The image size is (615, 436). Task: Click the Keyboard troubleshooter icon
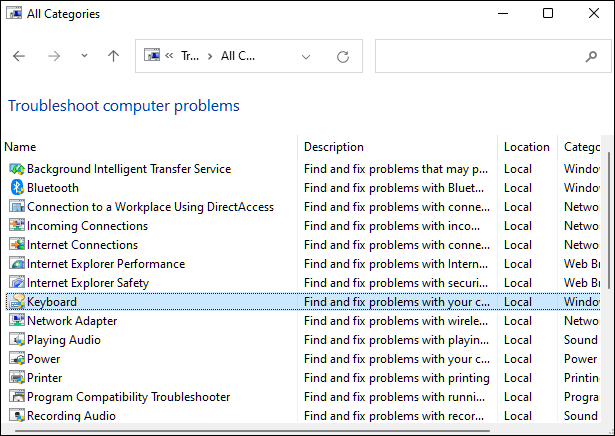[17, 302]
